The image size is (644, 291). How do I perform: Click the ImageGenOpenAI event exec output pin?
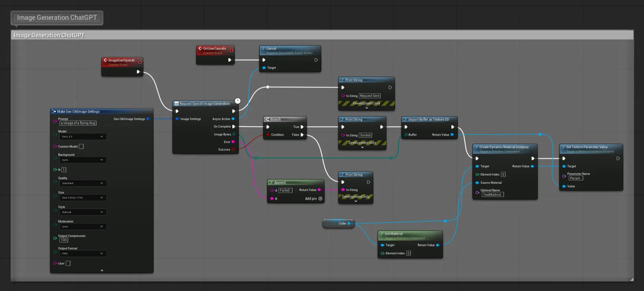pyautogui.click(x=138, y=72)
